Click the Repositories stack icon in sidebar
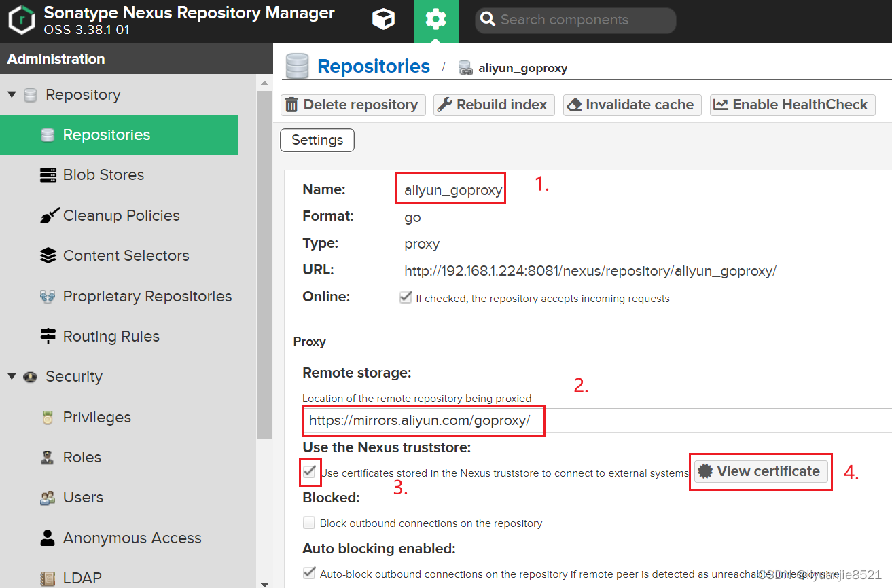Viewport: 892px width, 588px height. [48, 135]
